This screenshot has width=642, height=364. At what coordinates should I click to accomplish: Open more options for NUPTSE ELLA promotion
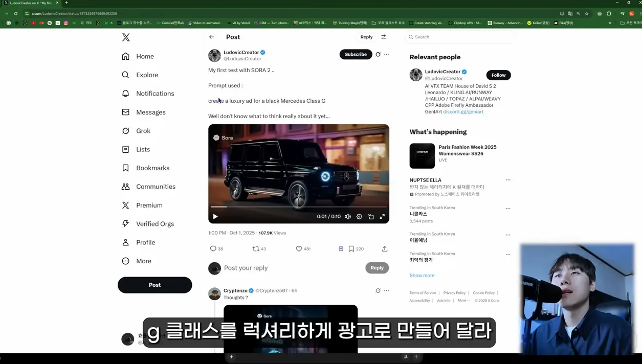coord(508,180)
